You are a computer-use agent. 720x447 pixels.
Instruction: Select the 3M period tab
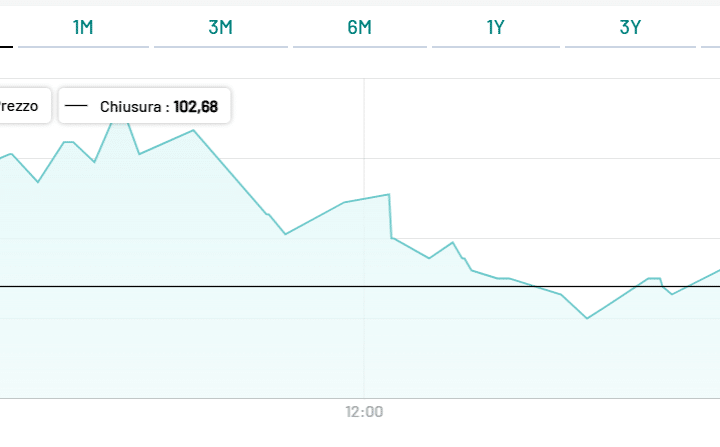[221, 27]
